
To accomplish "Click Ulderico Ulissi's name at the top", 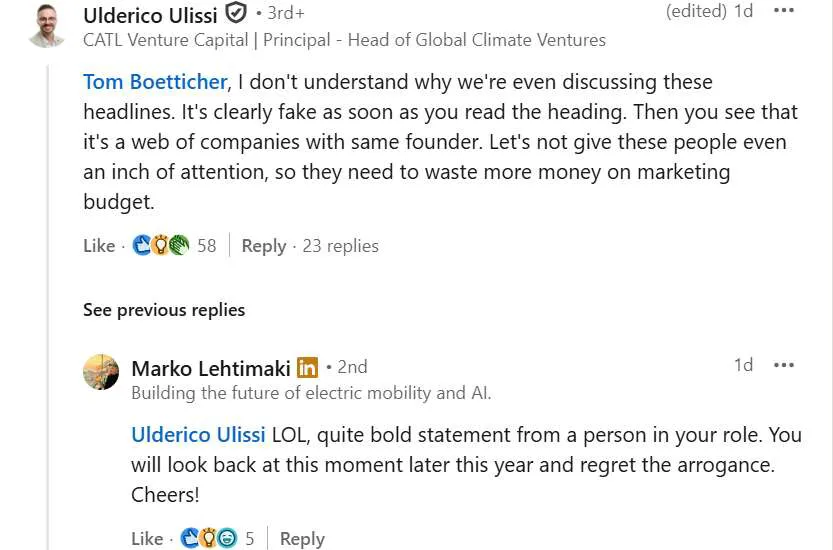I will click(150, 15).
